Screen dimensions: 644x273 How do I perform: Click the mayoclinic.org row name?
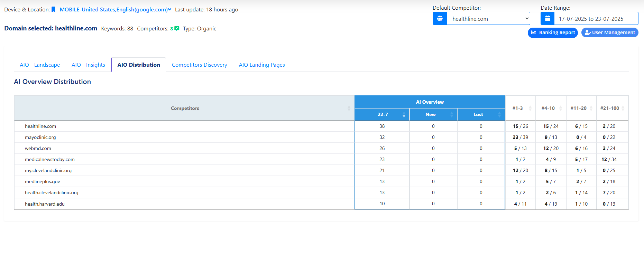[x=40, y=137]
